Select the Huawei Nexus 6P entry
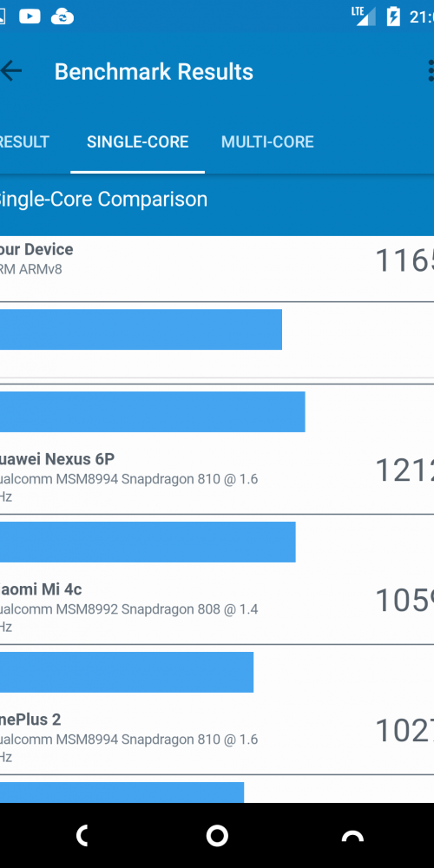434x868 pixels. [217, 450]
